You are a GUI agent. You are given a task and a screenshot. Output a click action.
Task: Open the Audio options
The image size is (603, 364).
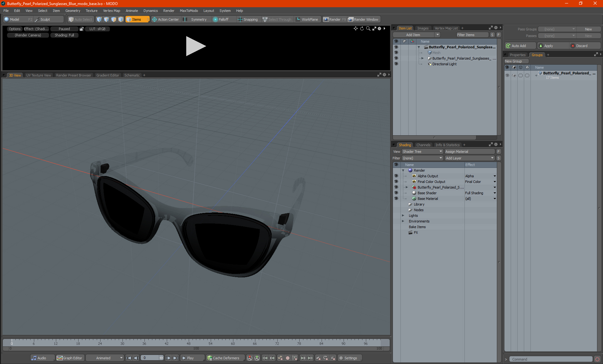(x=42, y=358)
